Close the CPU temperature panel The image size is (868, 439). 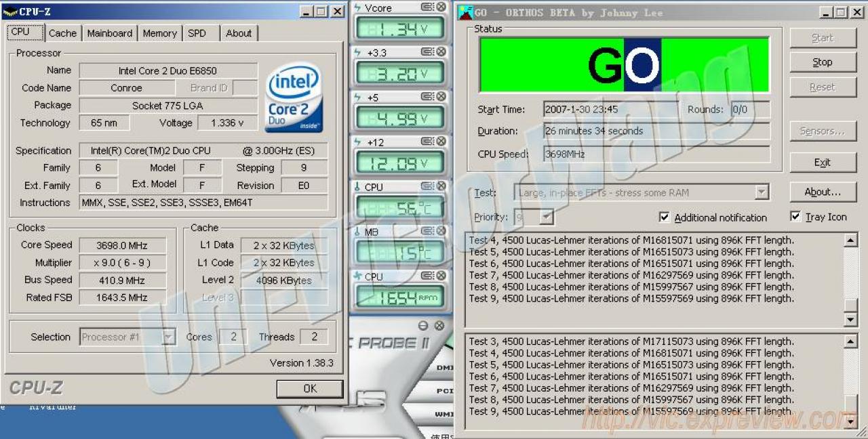441,186
